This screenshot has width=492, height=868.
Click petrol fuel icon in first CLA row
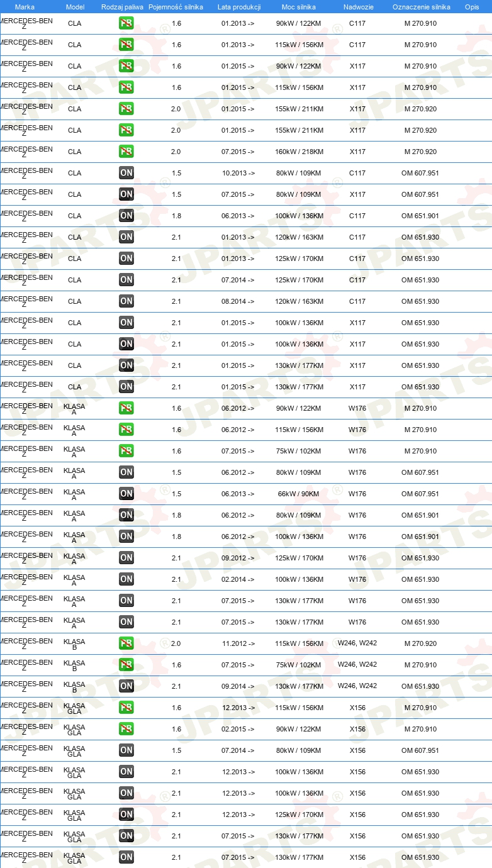tap(126, 24)
